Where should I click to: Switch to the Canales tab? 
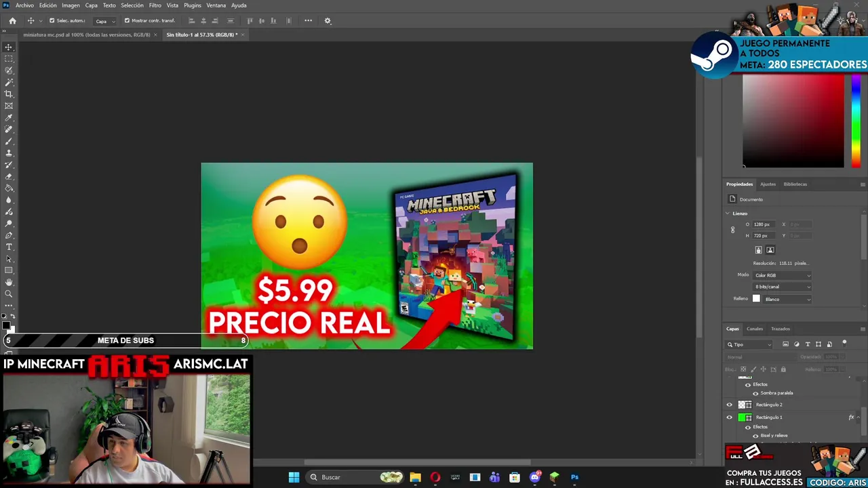coord(755,329)
